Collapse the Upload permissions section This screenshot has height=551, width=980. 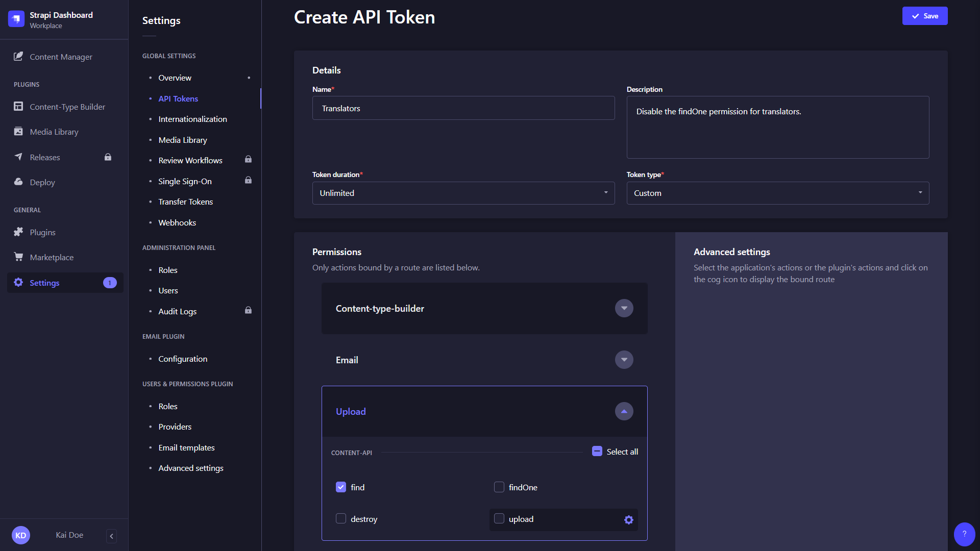[623, 411]
